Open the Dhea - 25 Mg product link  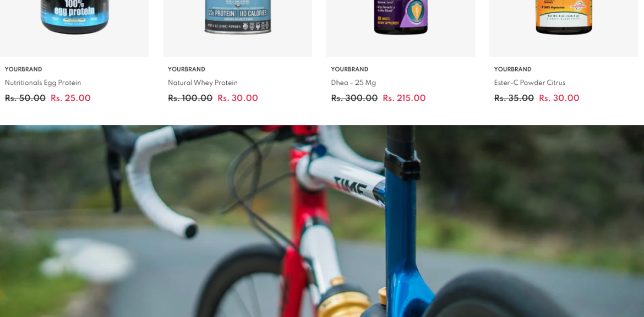pyautogui.click(x=353, y=83)
